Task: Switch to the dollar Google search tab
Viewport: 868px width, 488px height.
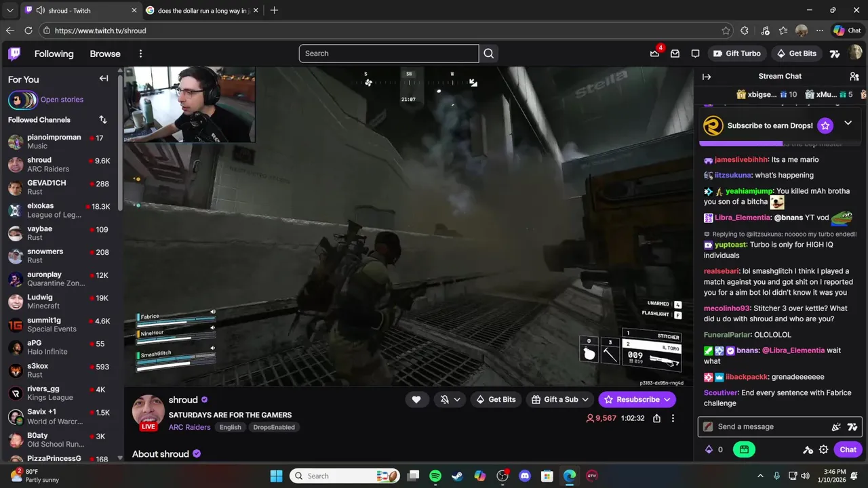Action: pyautogui.click(x=202, y=11)
